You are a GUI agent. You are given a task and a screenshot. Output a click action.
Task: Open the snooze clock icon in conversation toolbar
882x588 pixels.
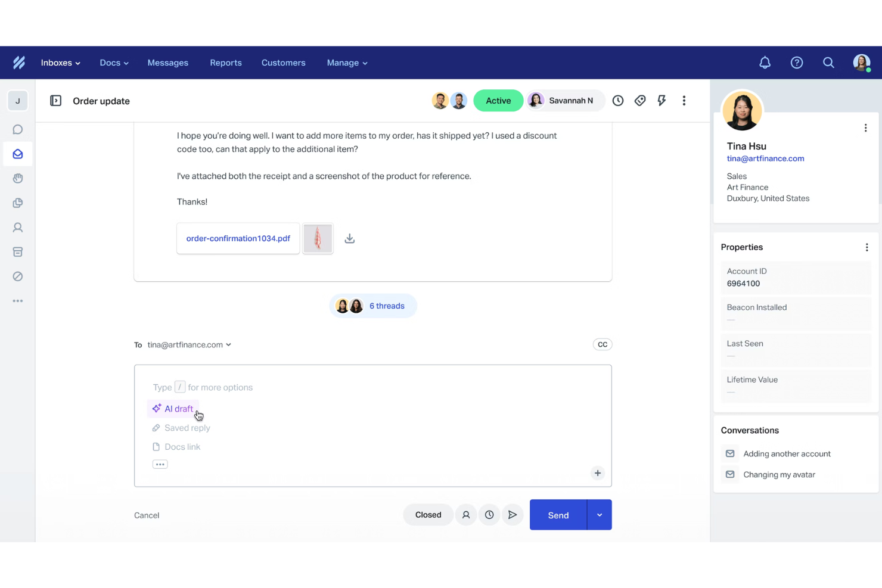click(617, 100)
